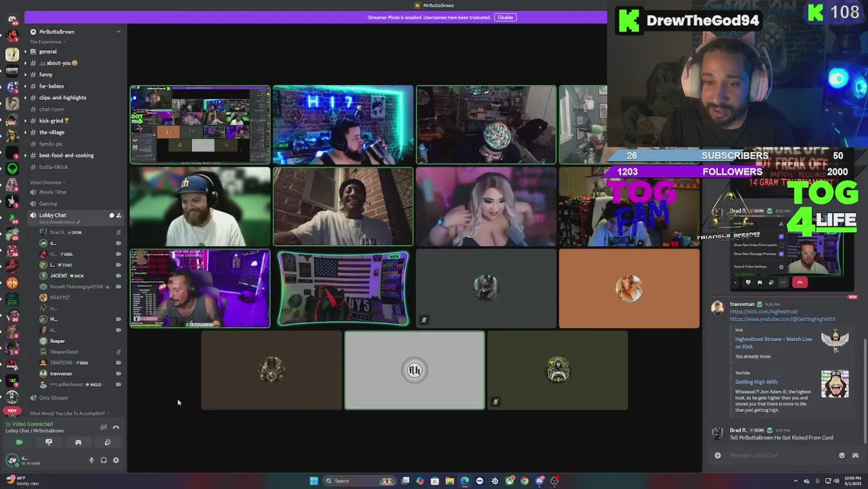Select KRAZYQT in voice participant list

pos(80,297)
